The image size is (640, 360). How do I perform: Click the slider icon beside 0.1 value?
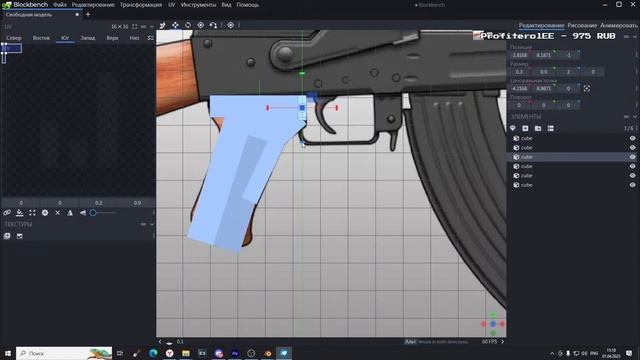click(169, 342)
